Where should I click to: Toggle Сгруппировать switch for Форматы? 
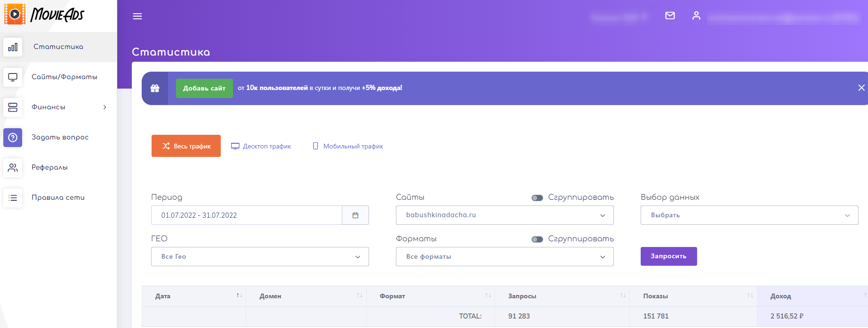click(x=537, y=239)
